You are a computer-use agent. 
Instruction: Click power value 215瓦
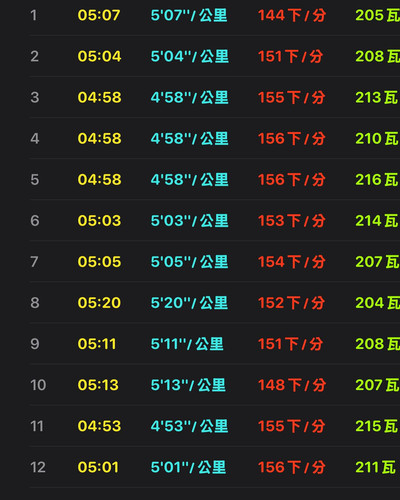377,426
